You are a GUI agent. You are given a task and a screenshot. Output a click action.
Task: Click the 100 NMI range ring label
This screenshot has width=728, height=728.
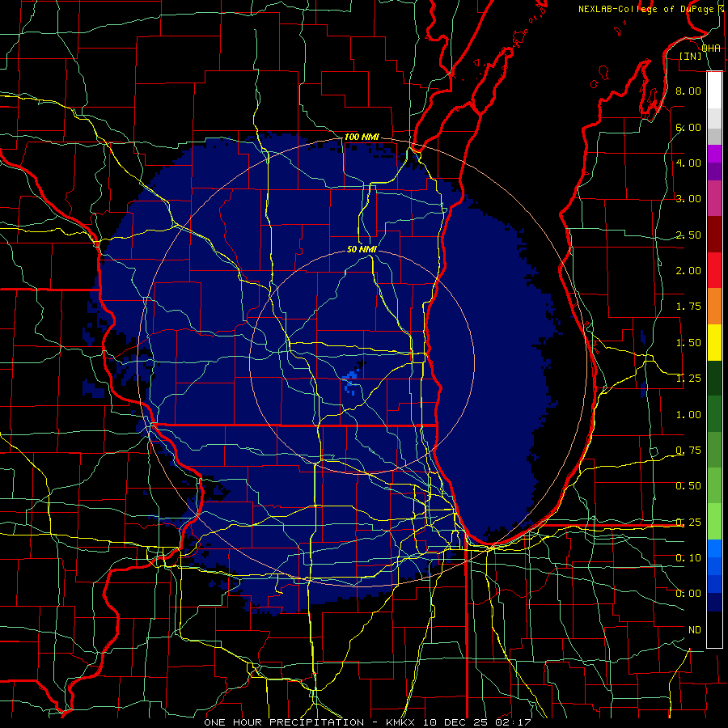[x=362, y=137]
